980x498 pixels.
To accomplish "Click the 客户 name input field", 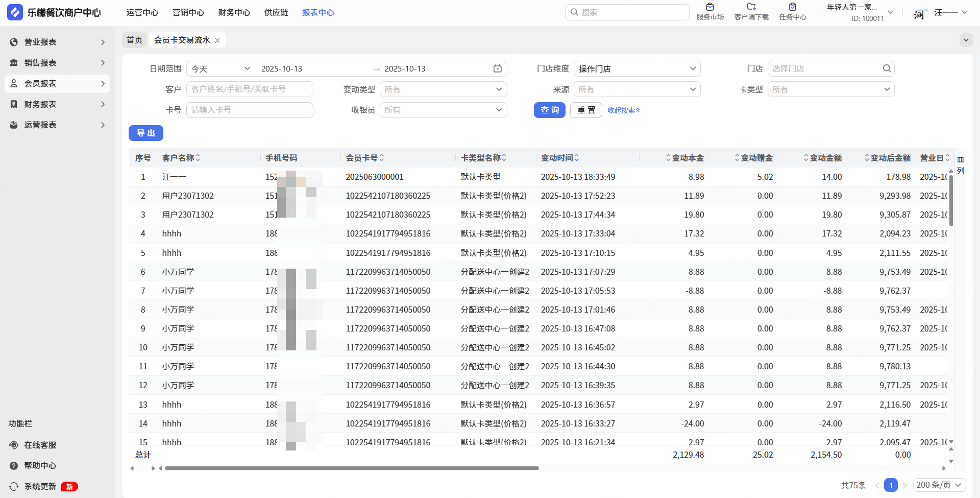I will [x=250, y=89].
